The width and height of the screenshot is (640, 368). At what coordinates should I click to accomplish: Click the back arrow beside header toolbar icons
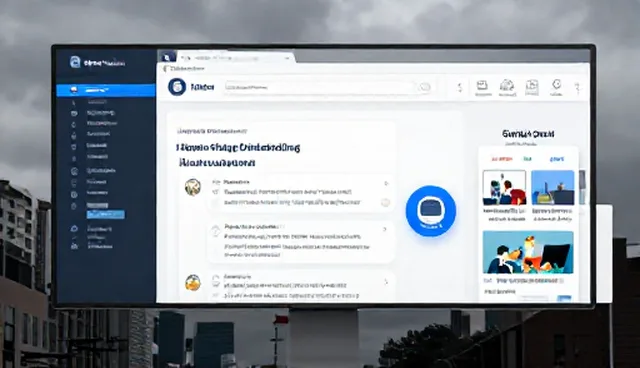(460, 87)
